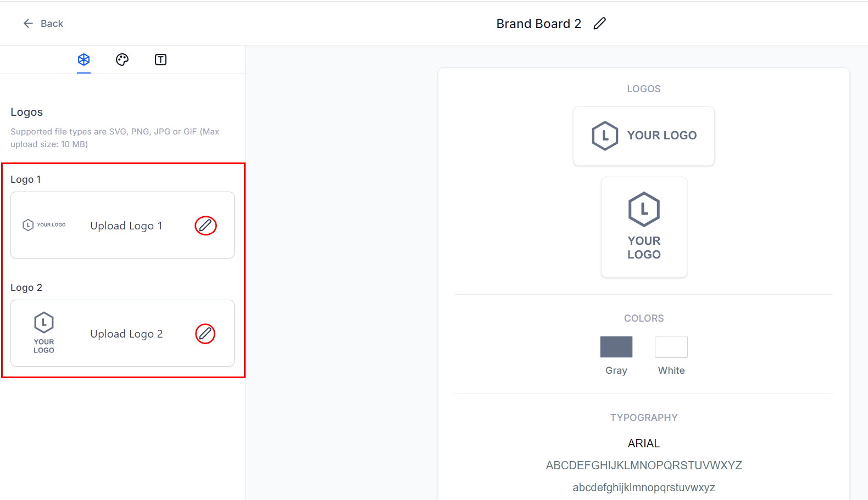This screenshot has height=500, width=868.
Task: Select the Gray color swatch
Action: pyautogui.click(x=616, y=347)
